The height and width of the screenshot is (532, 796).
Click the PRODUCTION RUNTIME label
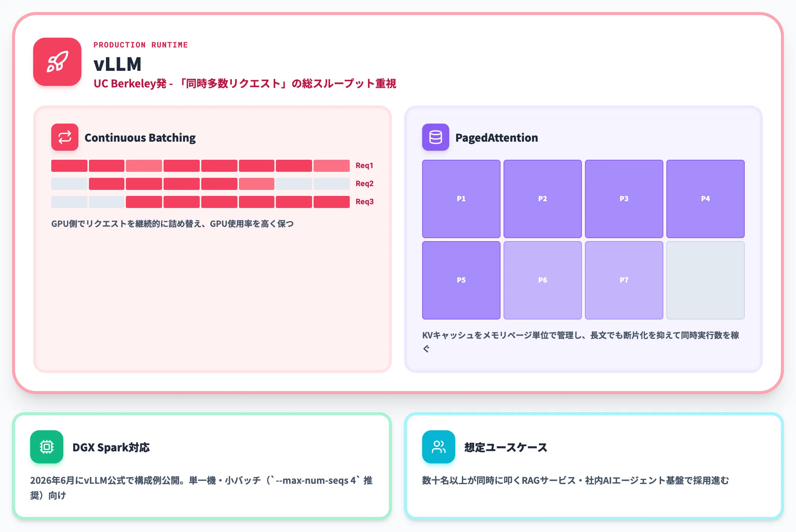coord(141,45)
